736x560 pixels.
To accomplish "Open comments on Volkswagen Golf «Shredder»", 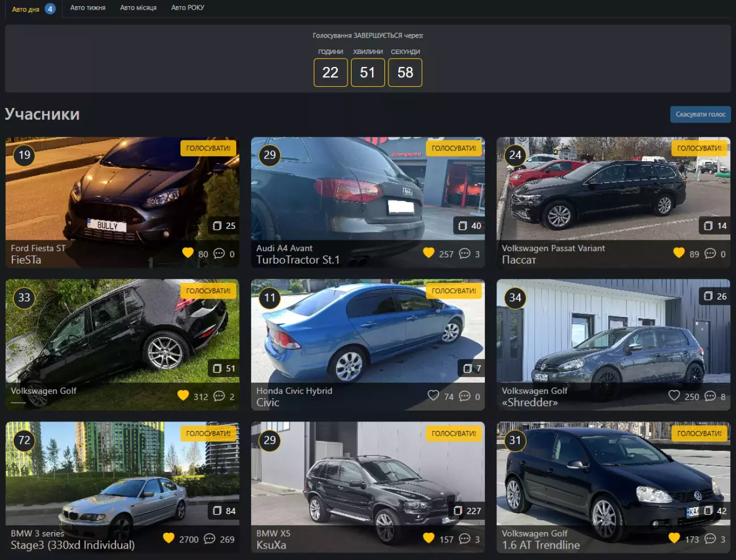I will click(710, 396).
